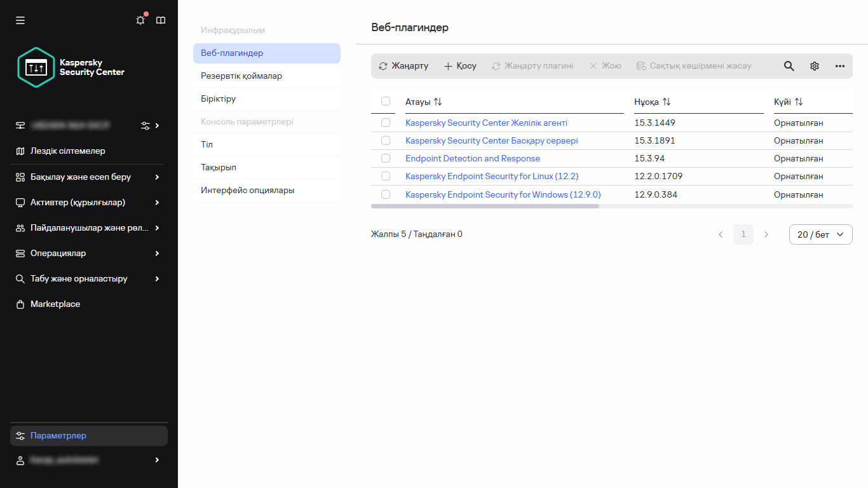The width and height of the screenshot is (868, 488).
Task: Expand Бақылау және есеп беру menu
Action: coord(88,177)
